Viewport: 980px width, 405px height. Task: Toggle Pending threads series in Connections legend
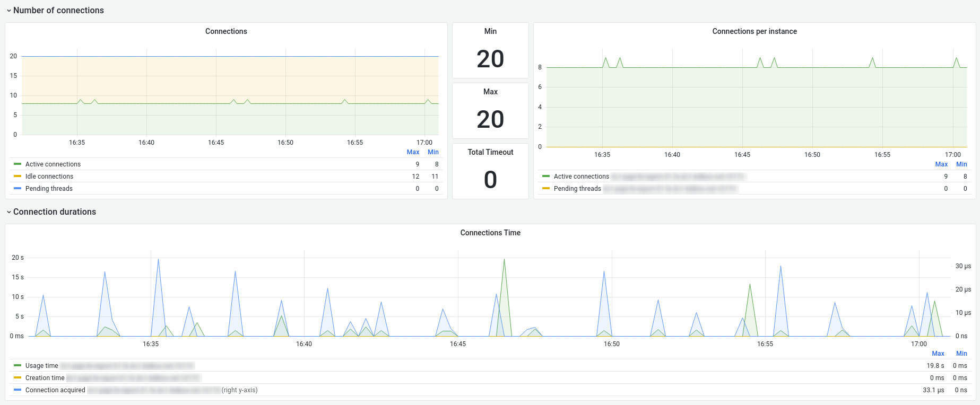pos(49,189)
